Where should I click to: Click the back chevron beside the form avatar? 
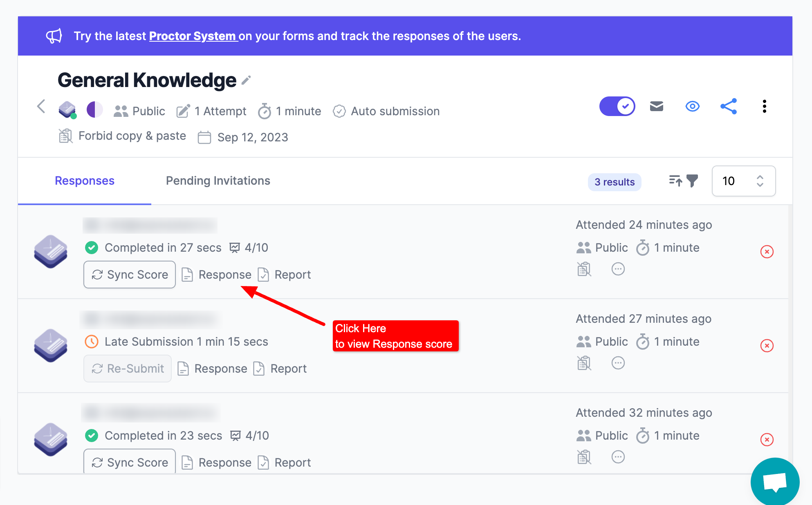click(40, 106)
